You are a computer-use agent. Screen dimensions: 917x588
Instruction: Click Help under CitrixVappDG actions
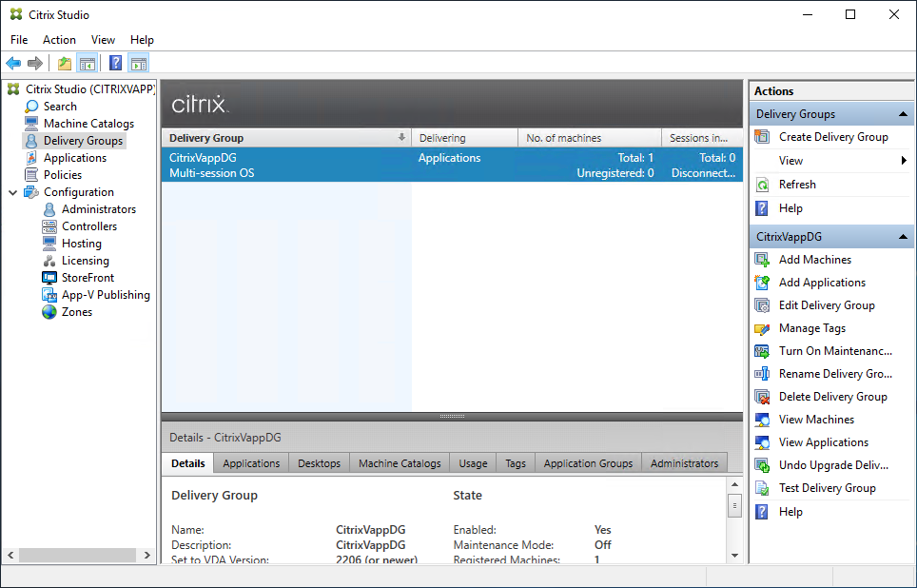coord(790,512)
